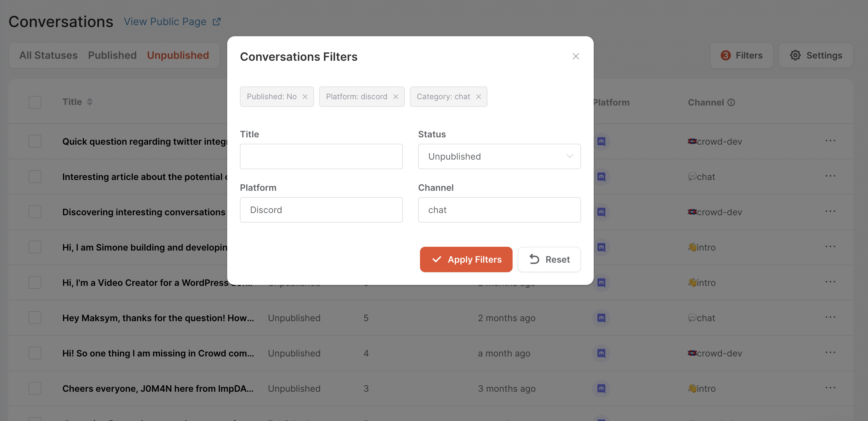Expand the Status dropdown showing Unpublished
The width and height of the screenshot is (868, 421).
pos(499,156)
